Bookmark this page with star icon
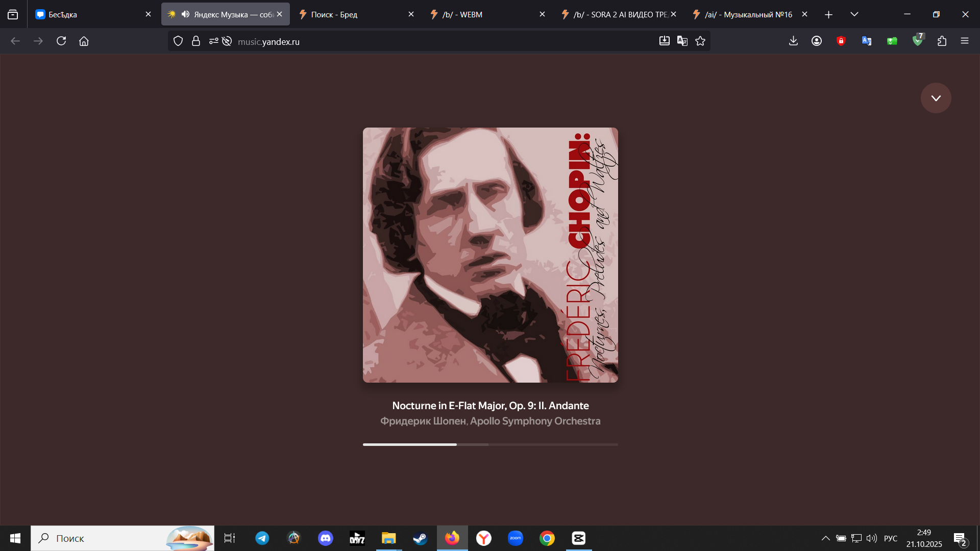 700,41
